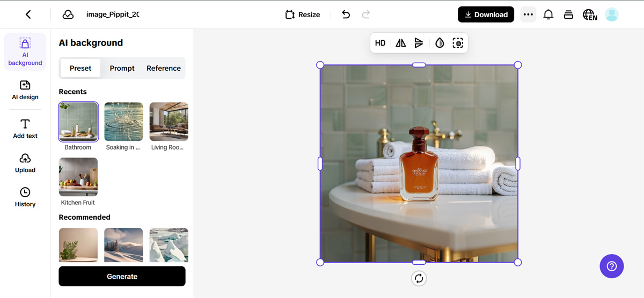Change language with the globe EN icon
Image resolution: width=644 pixels, height=298 pixels.
coord(590,14)
